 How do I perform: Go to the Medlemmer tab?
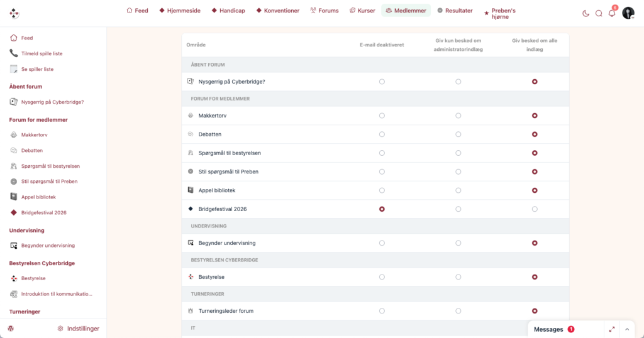[406, 11]
